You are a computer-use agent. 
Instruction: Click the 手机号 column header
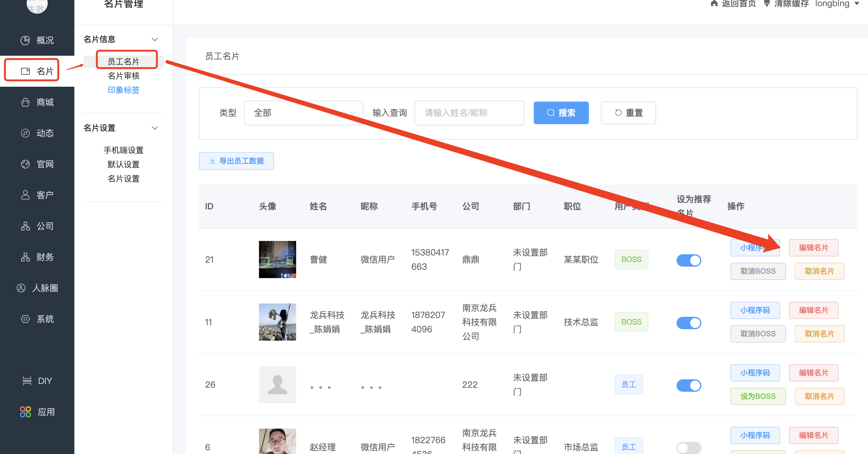point(424,206)
